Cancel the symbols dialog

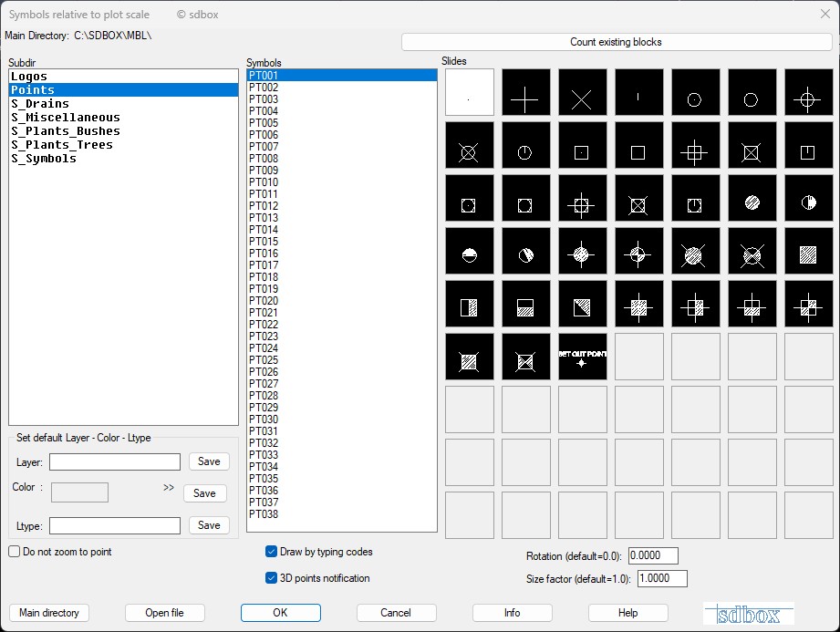coord(397,613)
